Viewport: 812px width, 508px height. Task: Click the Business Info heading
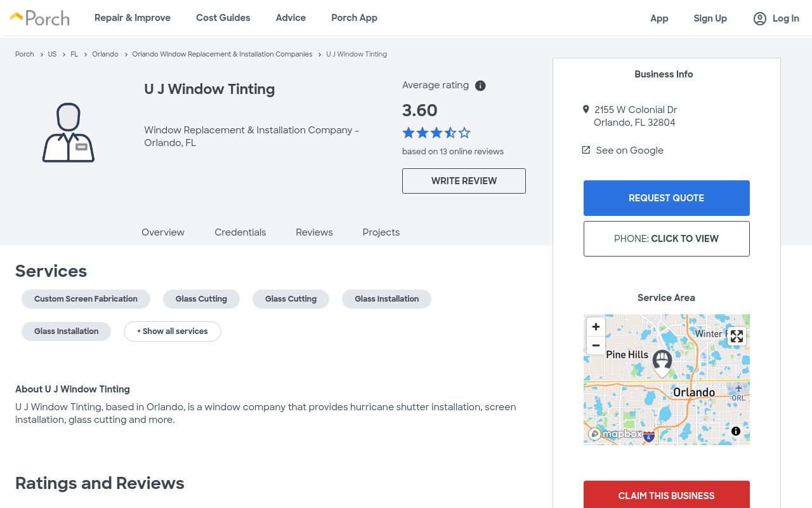664,74
